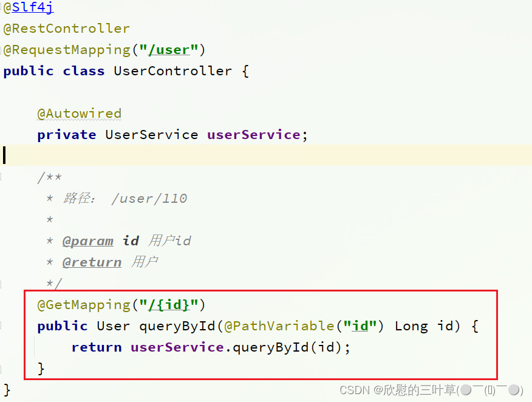The image size is (532, 402).
Task: Click the @PathVariable annotation
Action: point(279,325)
